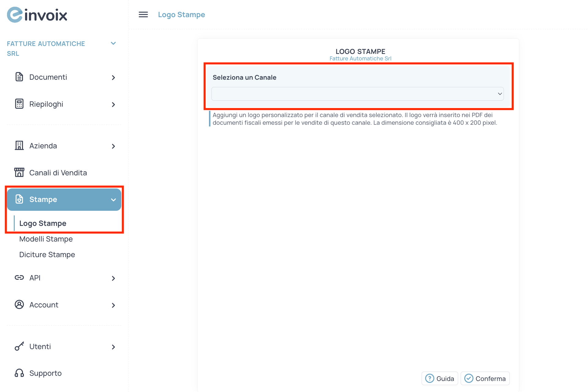This screenshot has height=392, width=588.
Task: Click the Conferma button
Action: point(485,379)
